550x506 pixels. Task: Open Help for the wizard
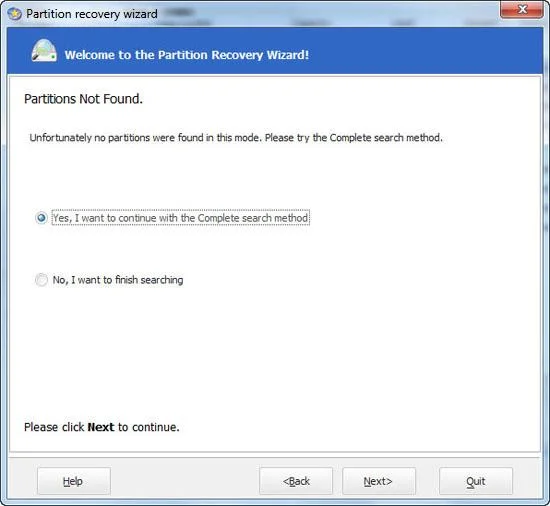74,481
